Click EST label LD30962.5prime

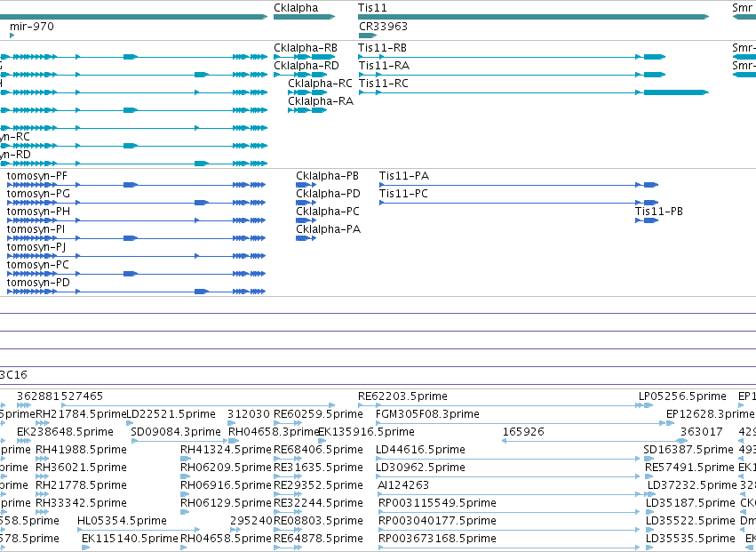coord(420,468)
